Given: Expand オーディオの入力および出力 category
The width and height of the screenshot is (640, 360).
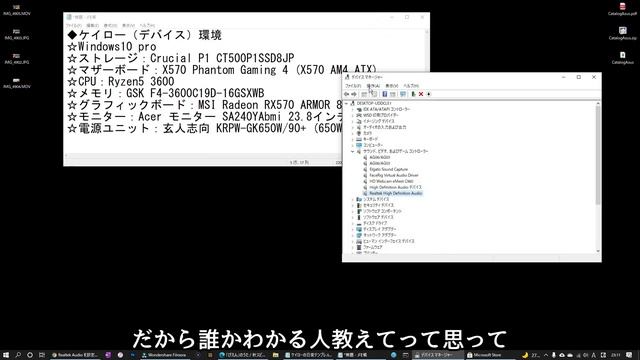Looking at the screenshot, I should point(353,127).
